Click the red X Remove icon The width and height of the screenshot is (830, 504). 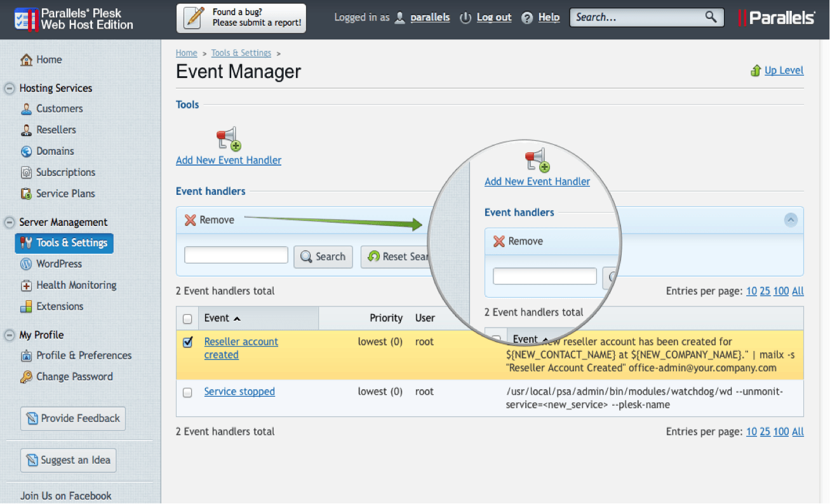point(191,220)
